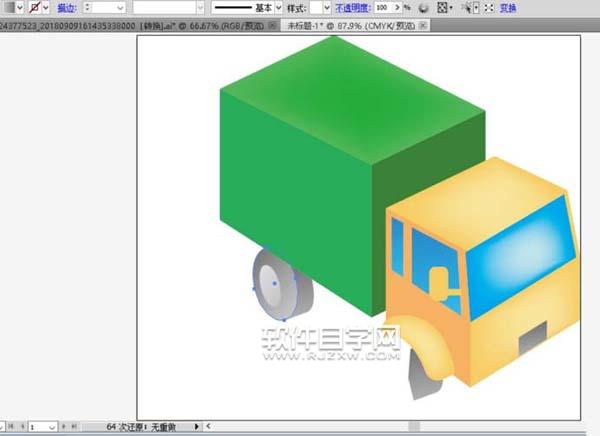Screen dimensions: 600x436
Task: Expand the 样式 graphic style dropdown
Action: pos(327,8)
